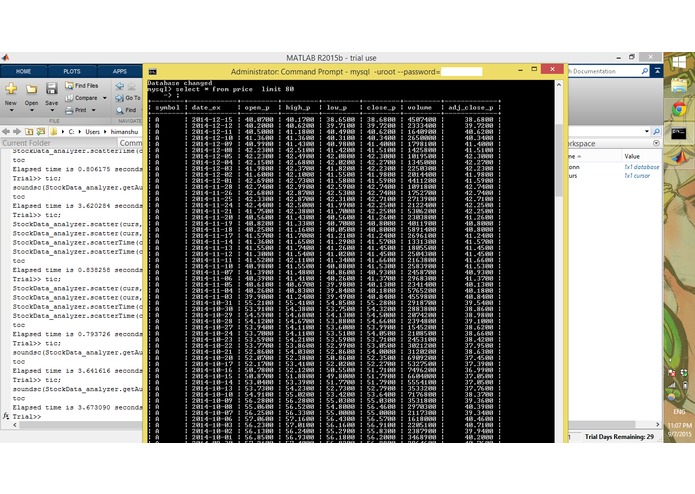Image resolution: width=695 pixels, height=494 pixels.
Task: Switch to the APPS ribbon tab
Action: 120,71
